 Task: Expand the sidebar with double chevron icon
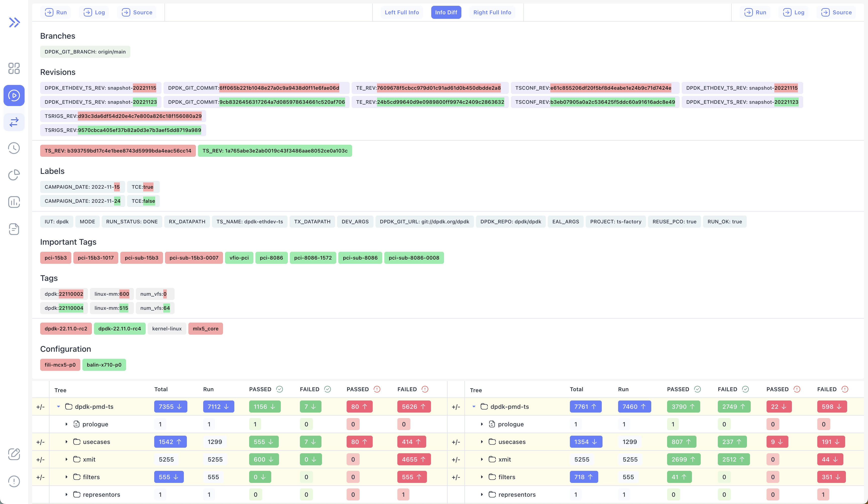click(14, 22)
